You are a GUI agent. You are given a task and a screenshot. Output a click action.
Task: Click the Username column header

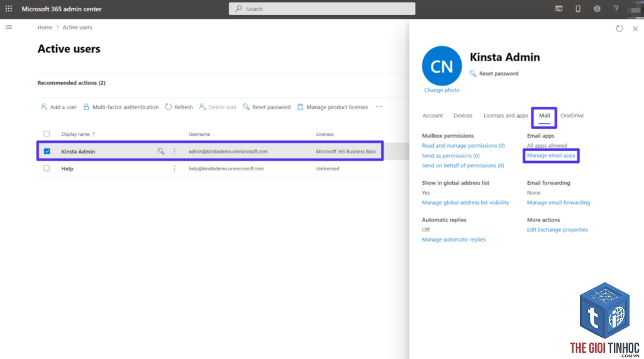coord(199,134)
